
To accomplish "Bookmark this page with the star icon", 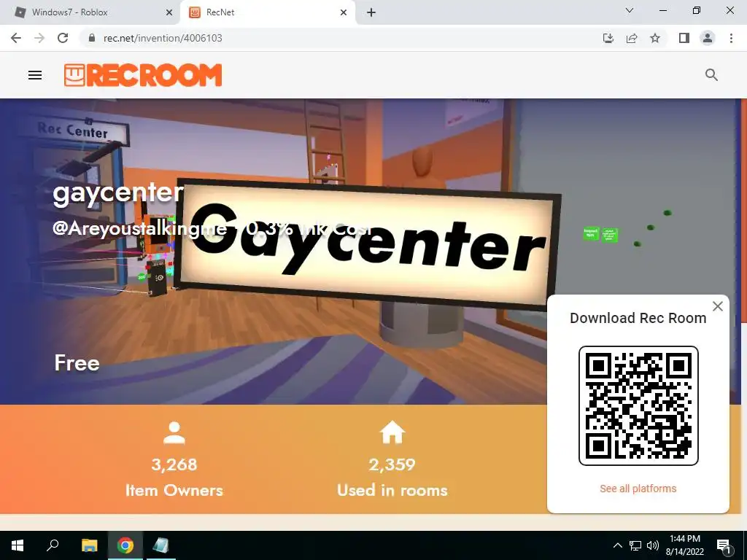I will 655,38.
